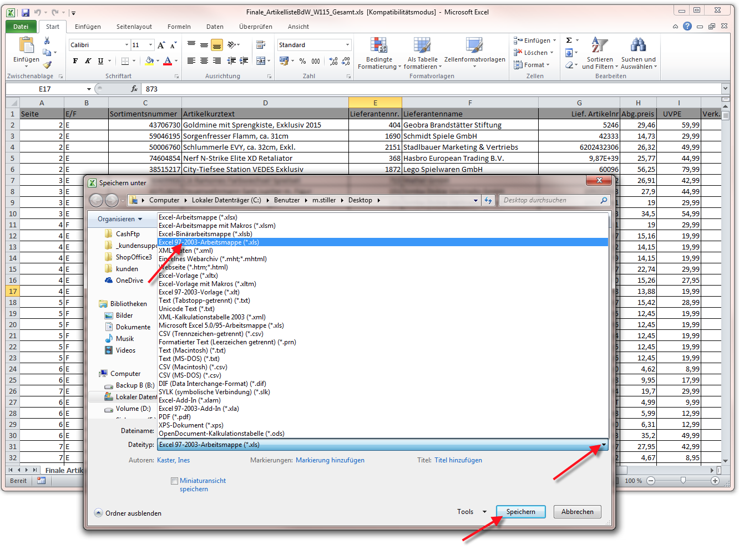The height and width of the screenshot is (560, 739).
Task: Click the blue help question mark icon
Action: coord(687,26)
